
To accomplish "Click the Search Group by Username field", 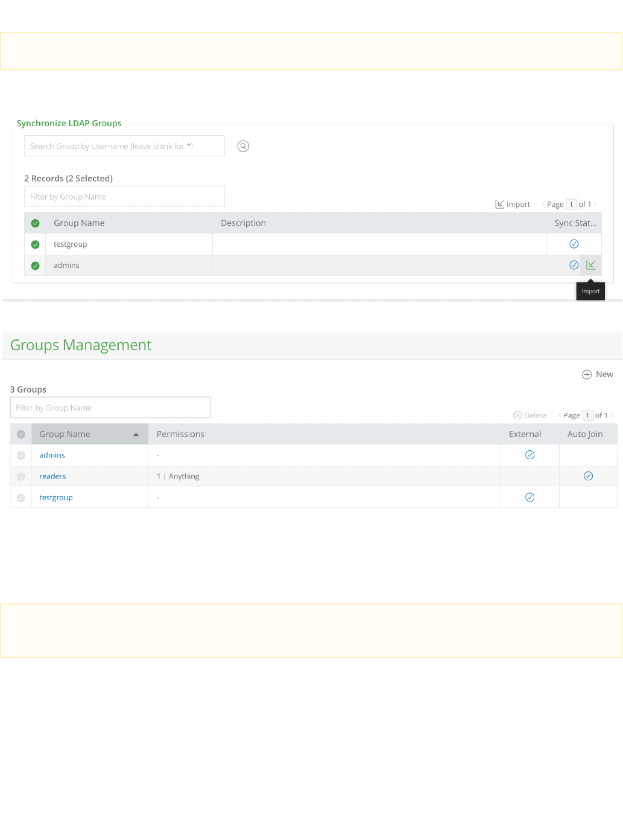I will (x=124, y=146).
